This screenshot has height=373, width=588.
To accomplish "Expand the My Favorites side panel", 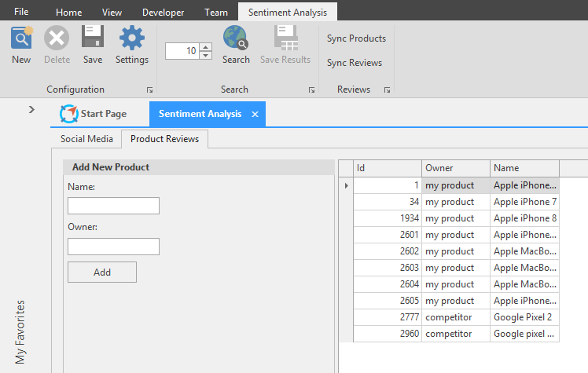I will [31, 110].
